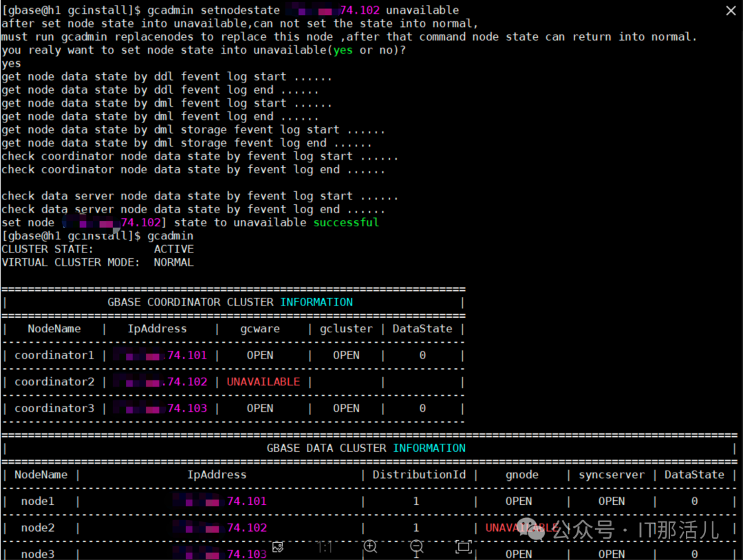Click the 'ACTIVE' cluster state value
The image size is (743, 560).
[x=174, y=249]
